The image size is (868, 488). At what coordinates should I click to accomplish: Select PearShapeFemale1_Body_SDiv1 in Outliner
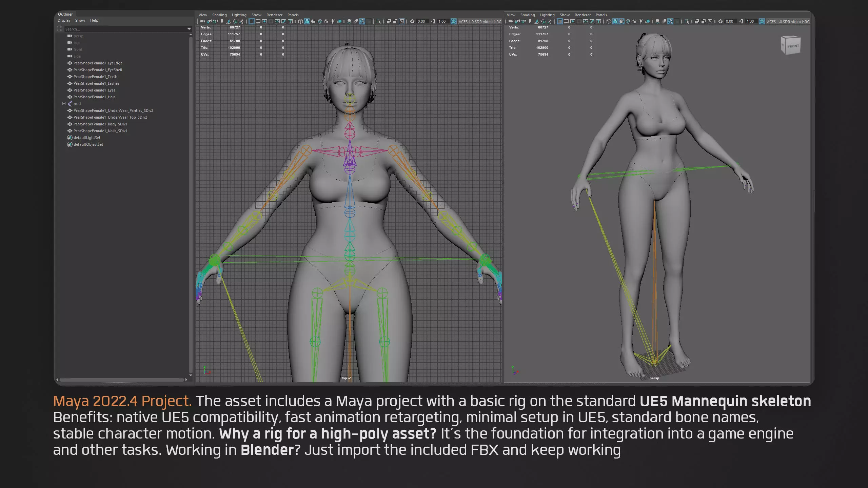click(100, 124)
